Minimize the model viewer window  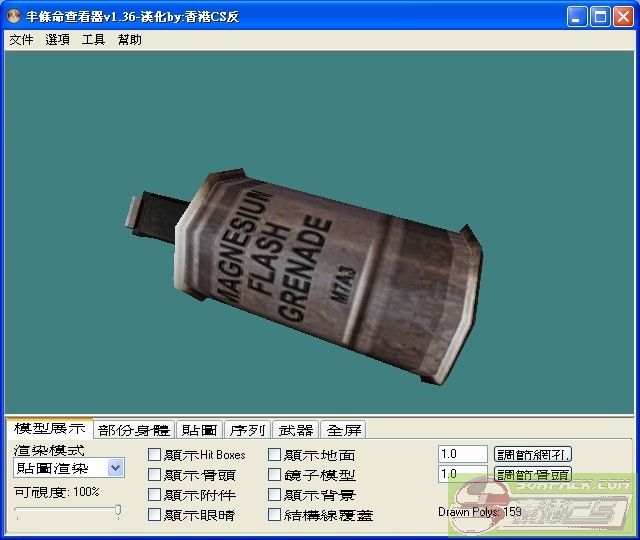(x=576, y=17)
